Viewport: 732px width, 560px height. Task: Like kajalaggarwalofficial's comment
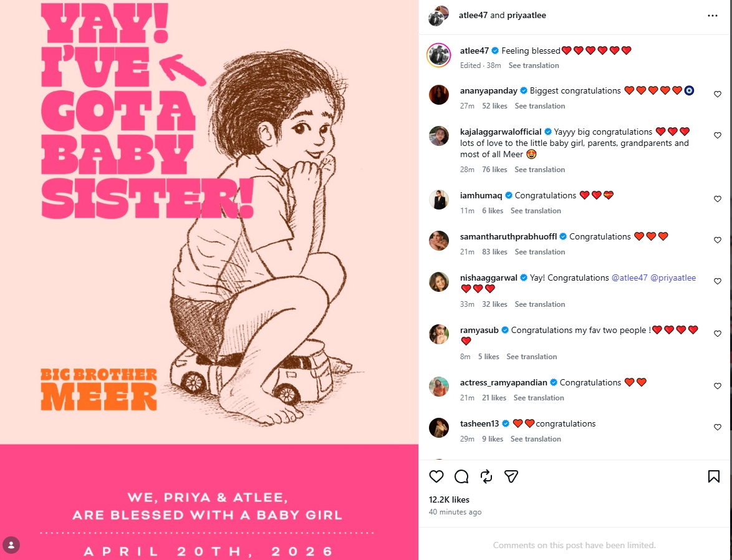718,135
